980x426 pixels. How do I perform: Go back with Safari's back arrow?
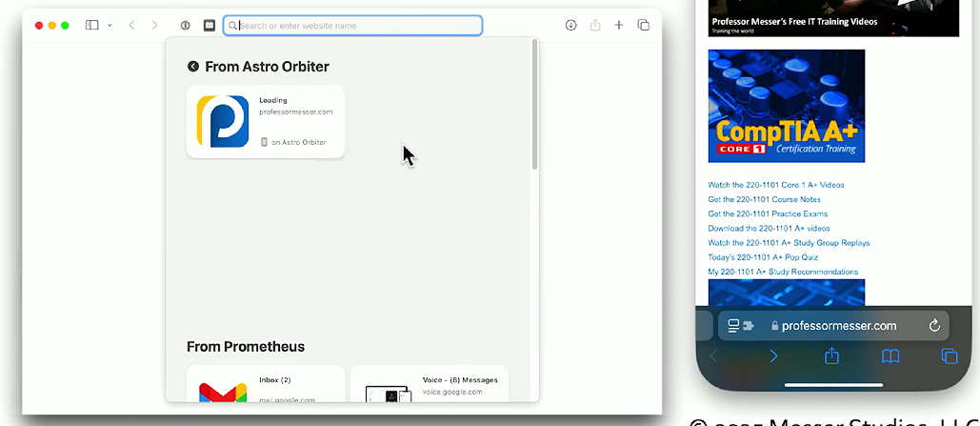pyautogui.click(x=131, y=25)
